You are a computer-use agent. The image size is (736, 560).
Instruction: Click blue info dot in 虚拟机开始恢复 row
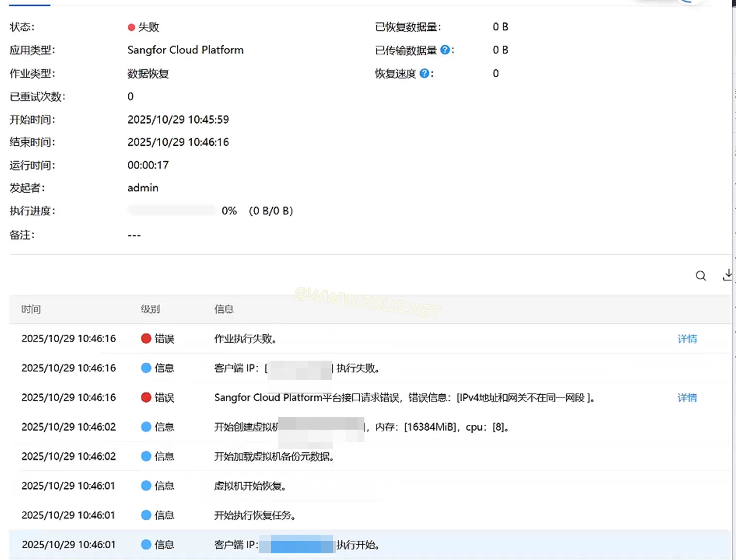pos(146,485)
